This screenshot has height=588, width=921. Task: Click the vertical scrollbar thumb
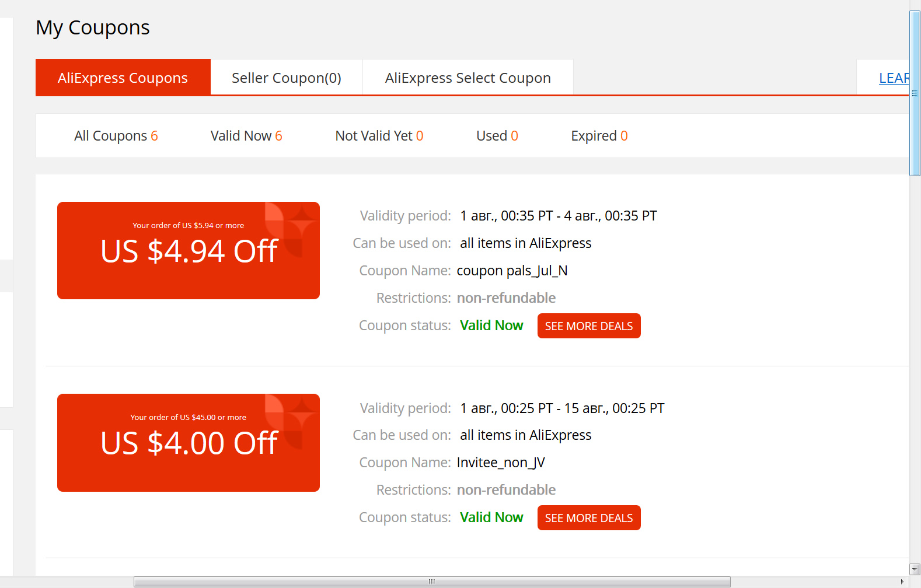(x=915, y=93)
